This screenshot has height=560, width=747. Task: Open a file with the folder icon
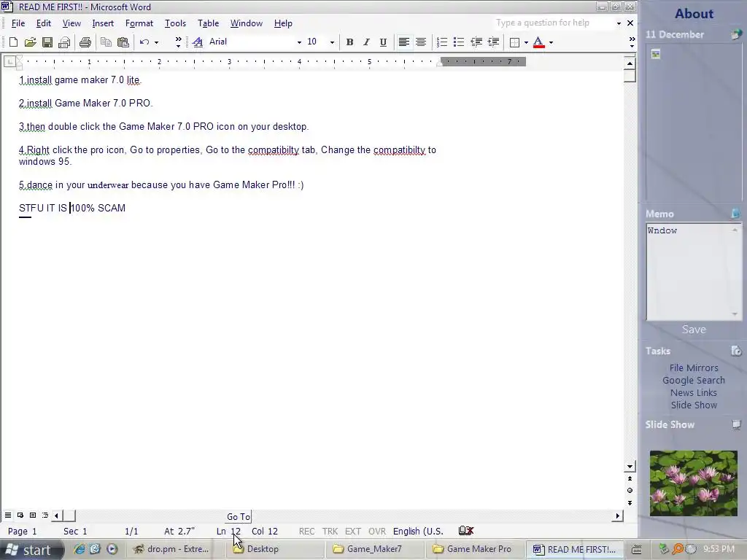pyautogui.click(x=30, y=42)
